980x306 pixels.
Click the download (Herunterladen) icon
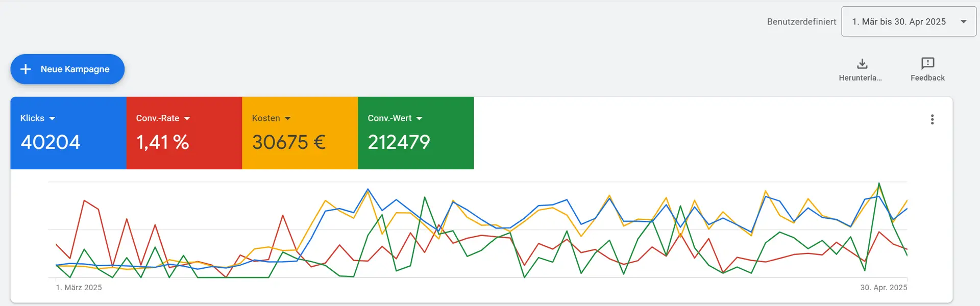[862, 64]
